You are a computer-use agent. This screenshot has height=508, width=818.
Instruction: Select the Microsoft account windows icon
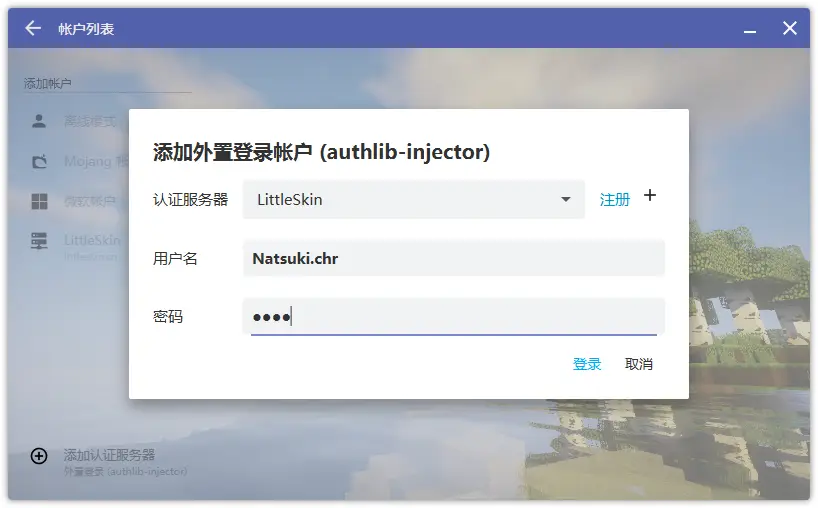pyautogui.click(x=39, y=201)
